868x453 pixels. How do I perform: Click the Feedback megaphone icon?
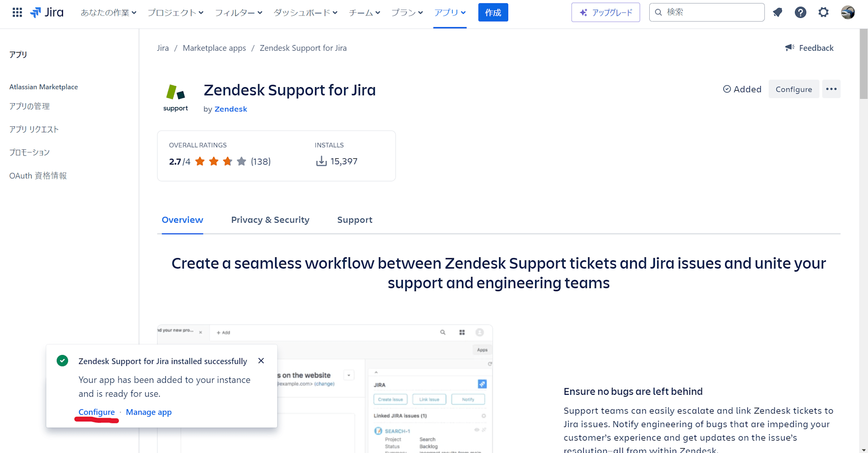(790, 48)
